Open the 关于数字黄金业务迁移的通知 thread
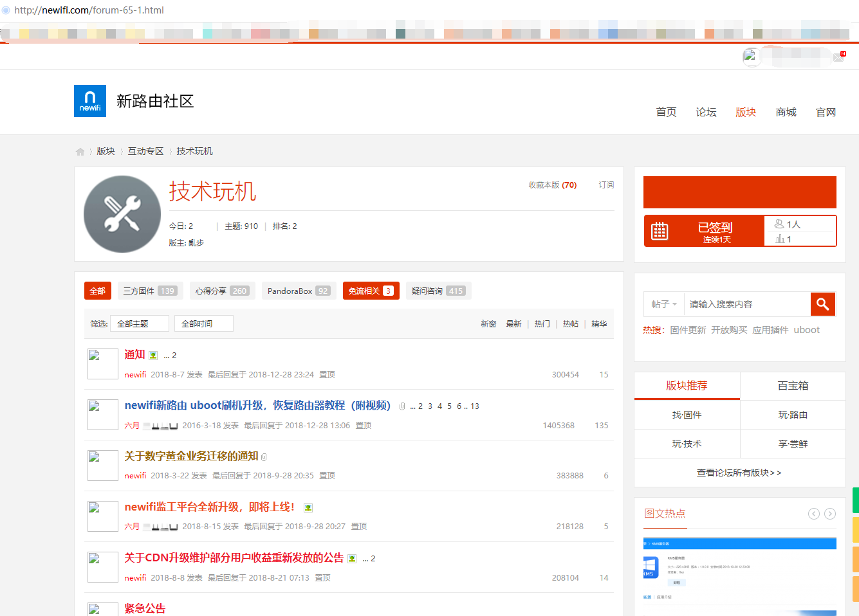The width and height of the screenshot is (859, 616). coord(191,456)
